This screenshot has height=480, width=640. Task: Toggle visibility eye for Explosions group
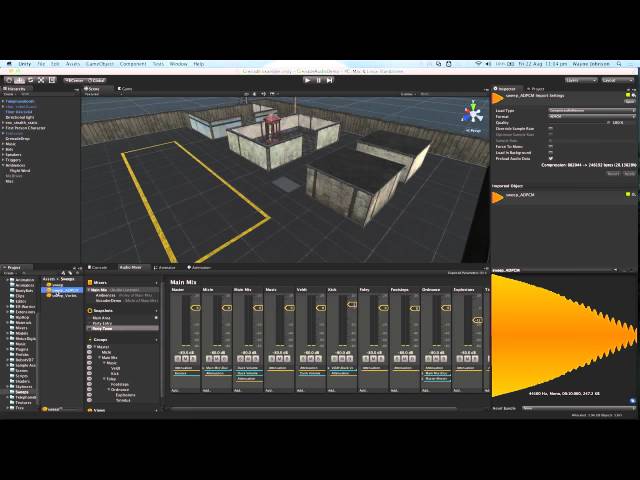(x=89, y=395)
